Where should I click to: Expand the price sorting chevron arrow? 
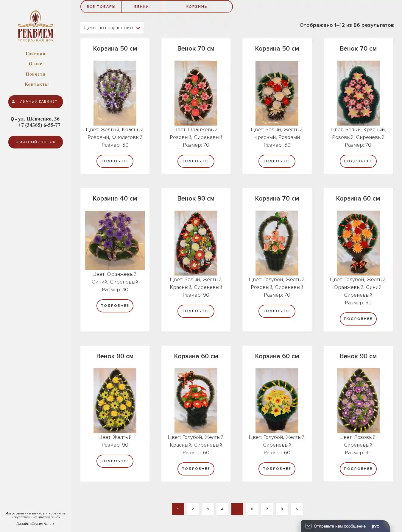[138, 28]
